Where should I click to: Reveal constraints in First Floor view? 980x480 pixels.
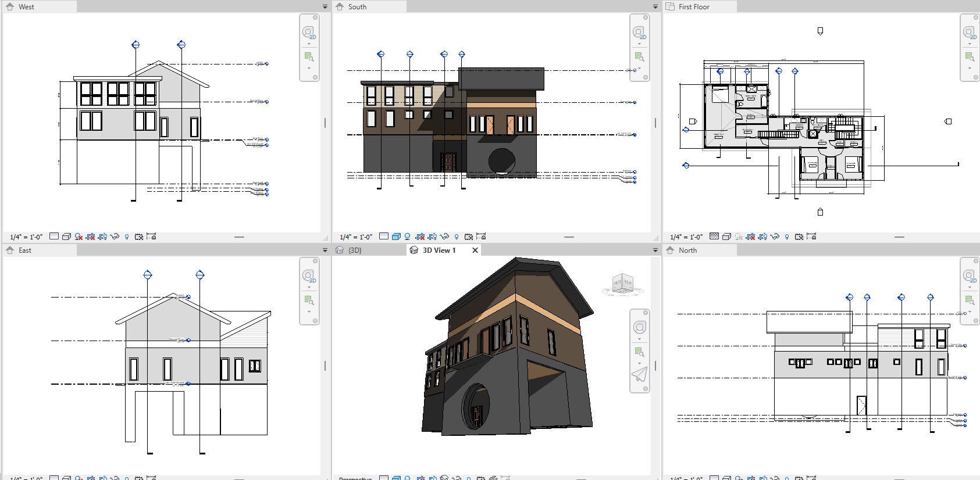pos(811,237)
